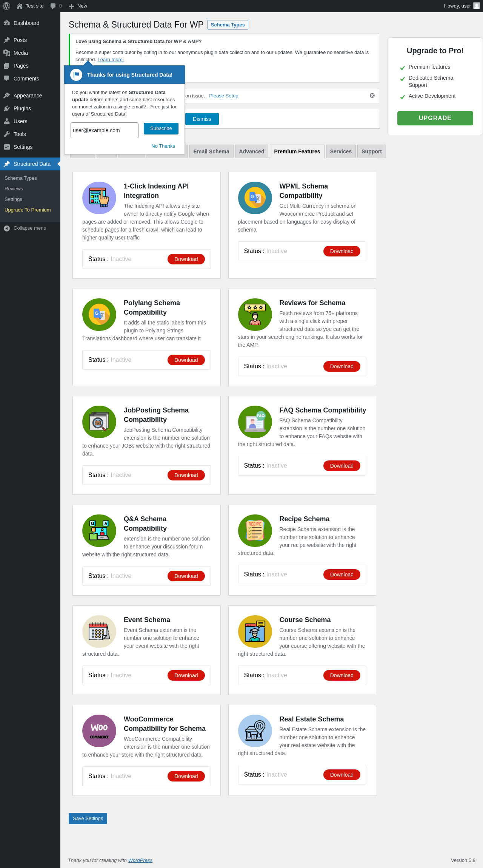Click Upgrade To Premium menu item

point(28,210)
